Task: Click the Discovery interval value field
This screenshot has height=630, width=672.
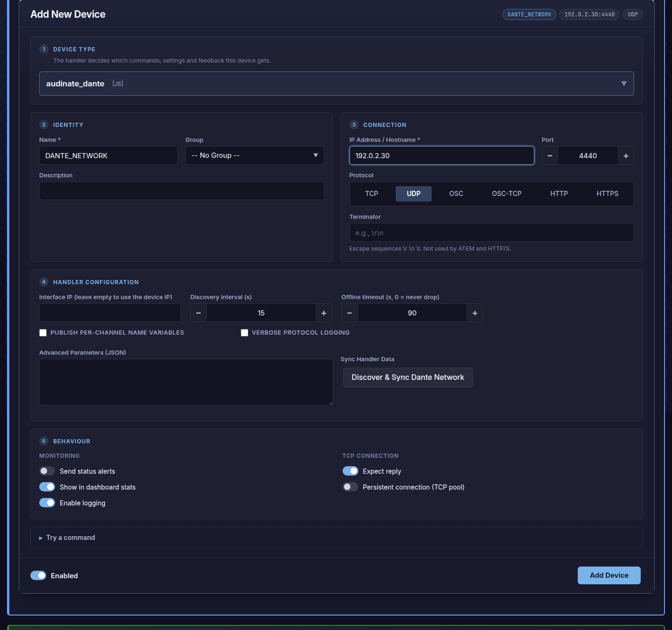Action: click(x=261, y=313)
